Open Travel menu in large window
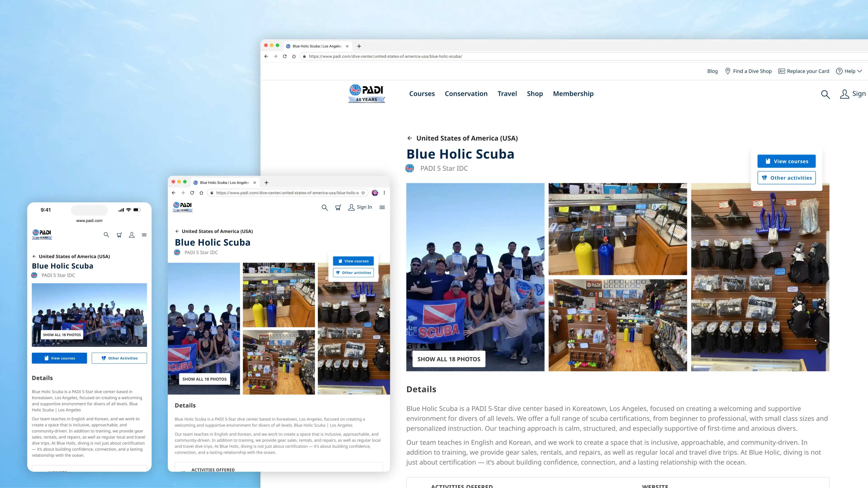This screenshot has width=868, height=488. 507,93
